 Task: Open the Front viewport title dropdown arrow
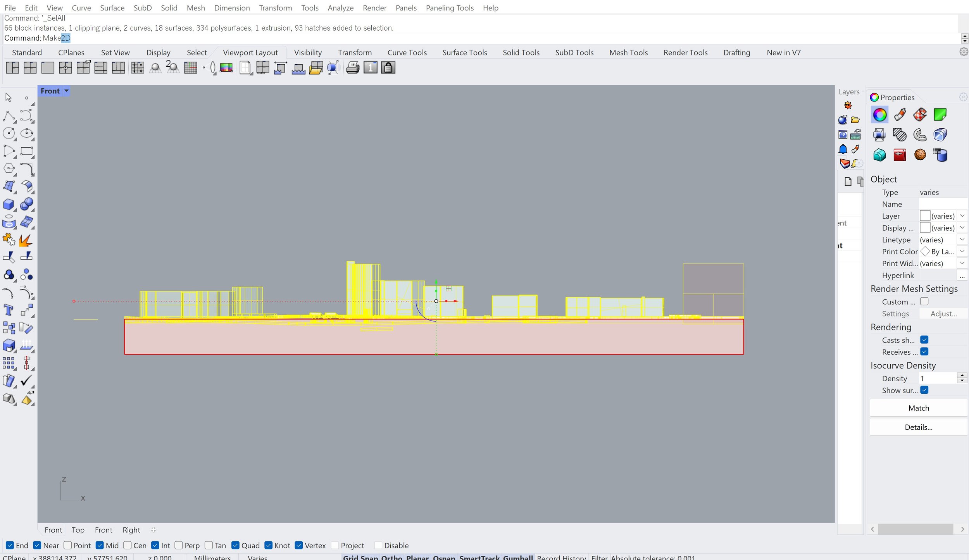(x=67, y=91)
